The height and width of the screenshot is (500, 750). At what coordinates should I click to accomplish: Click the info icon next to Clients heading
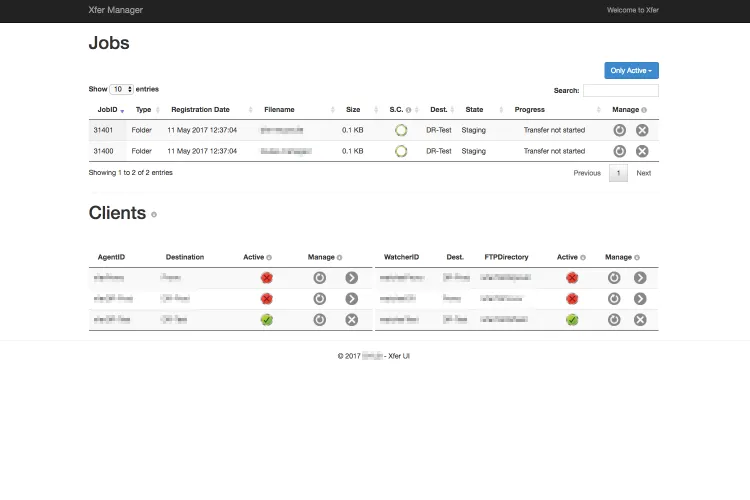(154, 214)
